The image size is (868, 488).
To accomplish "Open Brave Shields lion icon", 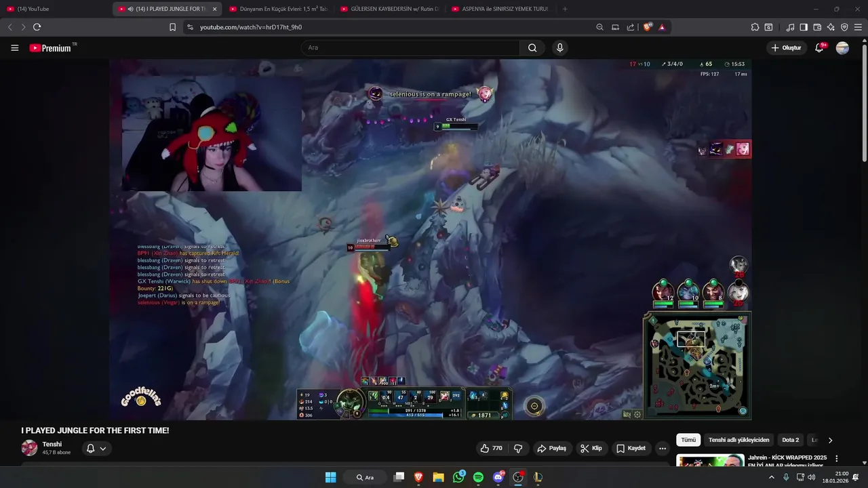I will click(648, 27).
